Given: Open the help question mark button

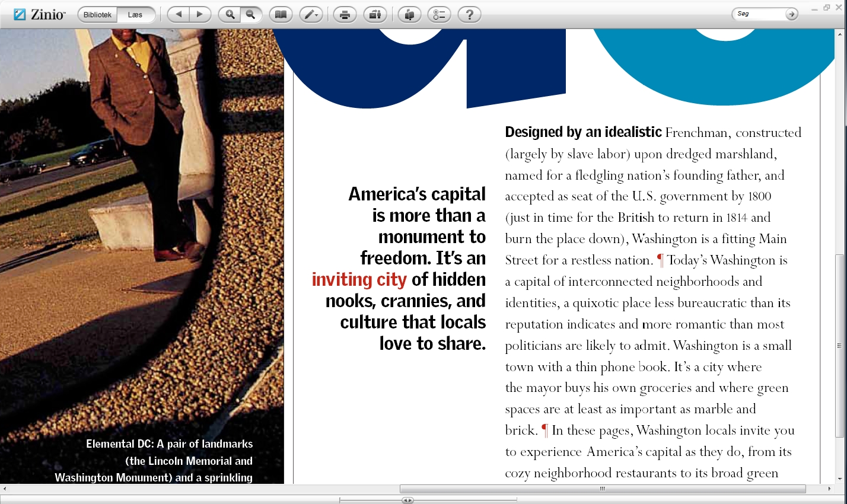Looking at the screenshot, I should 470,15.
